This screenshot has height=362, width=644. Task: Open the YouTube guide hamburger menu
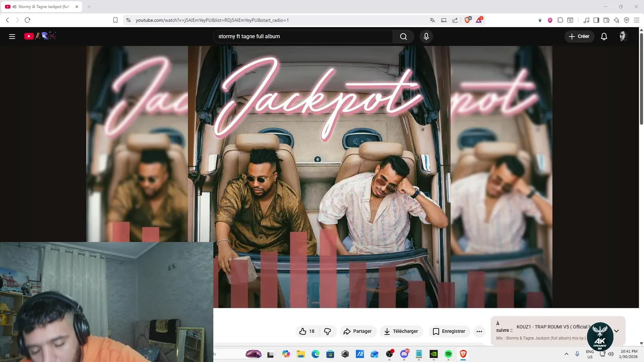pyautogui.click(x=12, y=36)
